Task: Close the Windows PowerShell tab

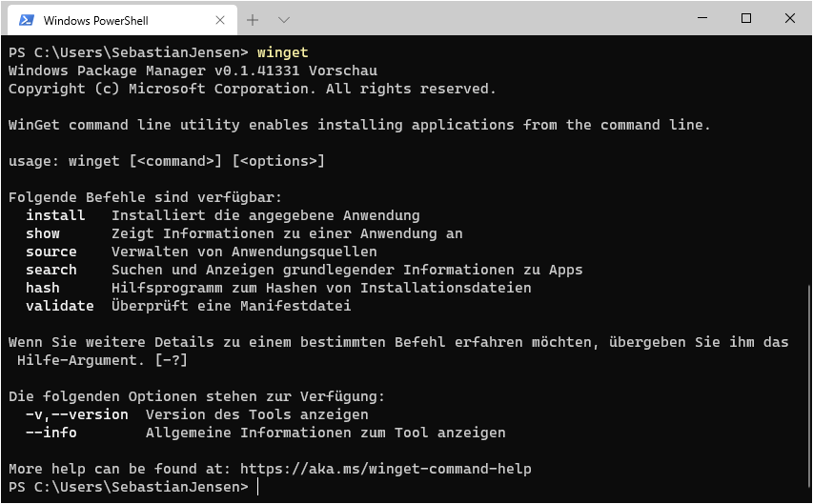Action: [x=220, y=20]
